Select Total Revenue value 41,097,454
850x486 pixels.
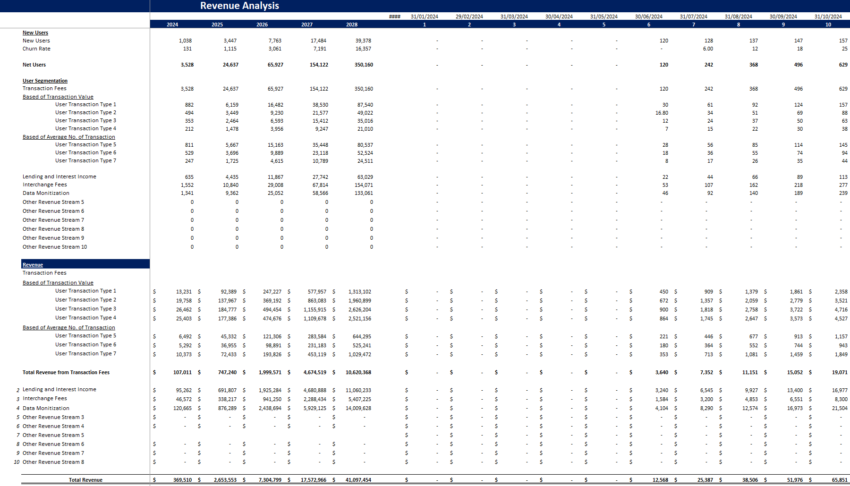pyautogui.click(x=358, y=480)
